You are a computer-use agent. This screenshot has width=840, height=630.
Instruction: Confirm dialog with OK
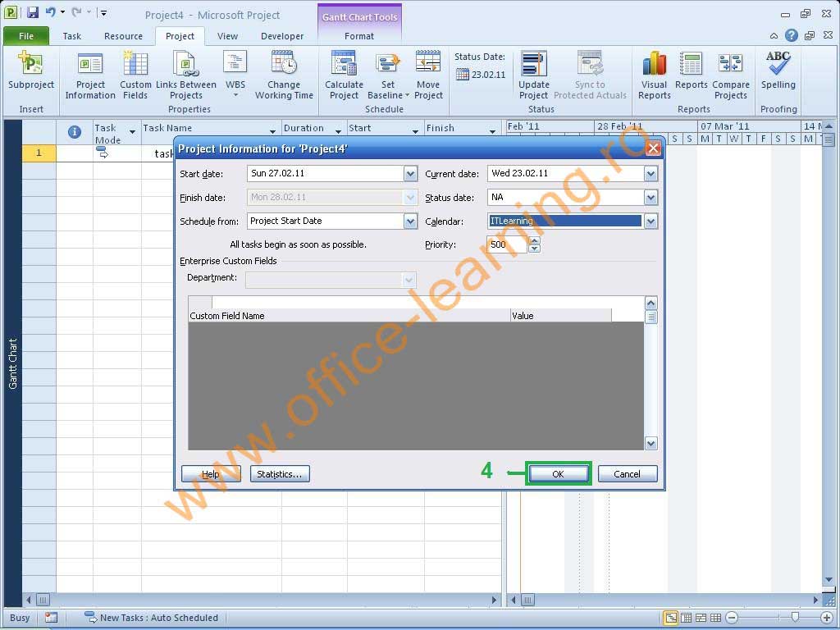[x=558, y=474]
